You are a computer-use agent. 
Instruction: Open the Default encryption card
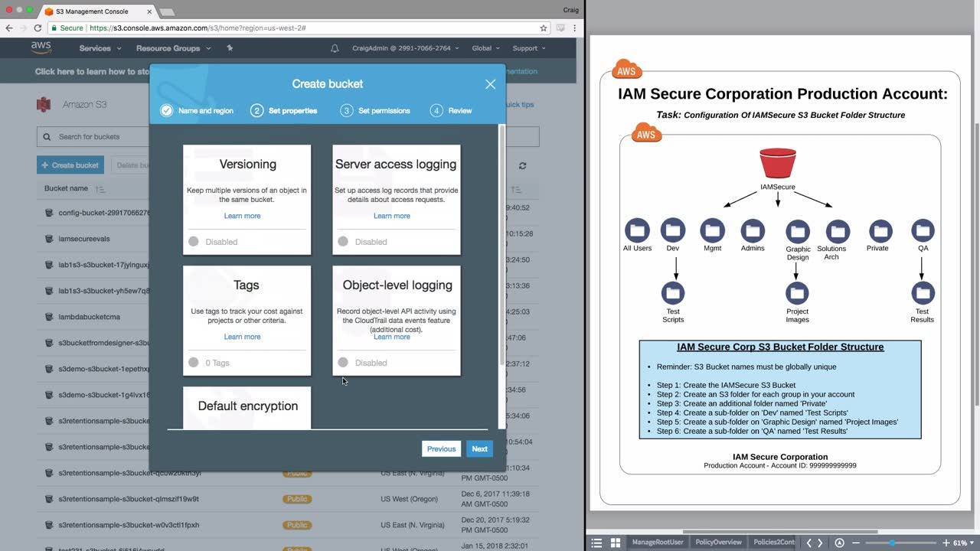tap(247, 408)
